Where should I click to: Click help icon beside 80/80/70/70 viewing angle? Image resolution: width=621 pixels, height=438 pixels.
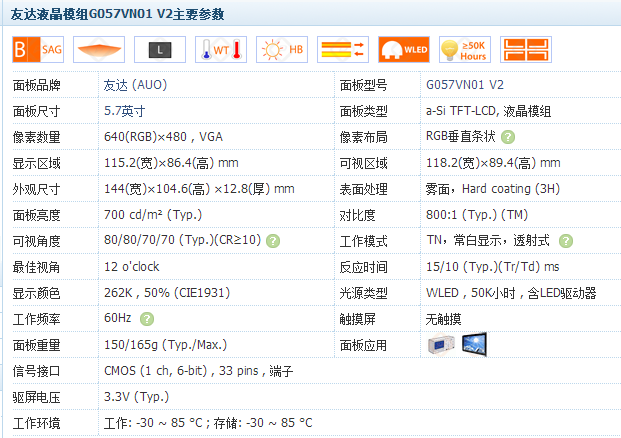273,241
